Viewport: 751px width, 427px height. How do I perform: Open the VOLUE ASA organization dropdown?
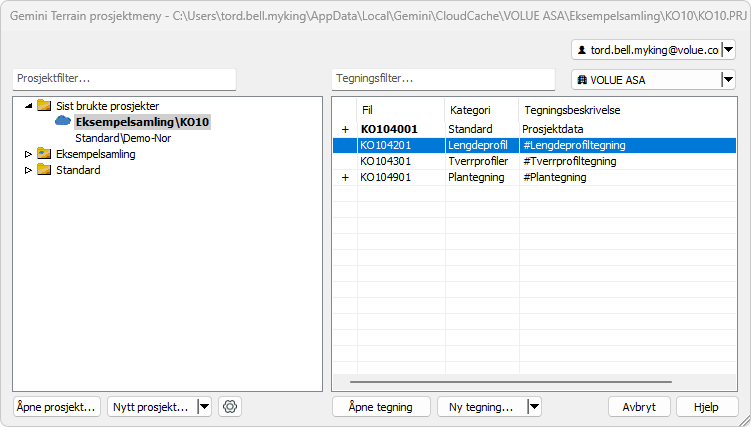click(x=728, y=81)
